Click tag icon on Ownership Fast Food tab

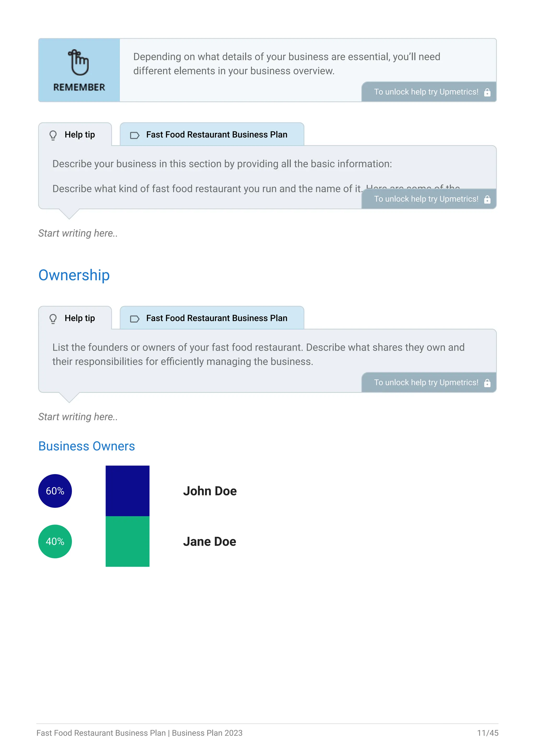coord(135,319)
